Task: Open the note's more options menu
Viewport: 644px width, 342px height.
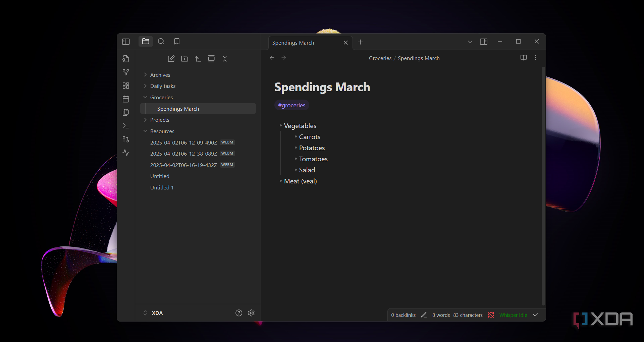Action: coord(535,58)
